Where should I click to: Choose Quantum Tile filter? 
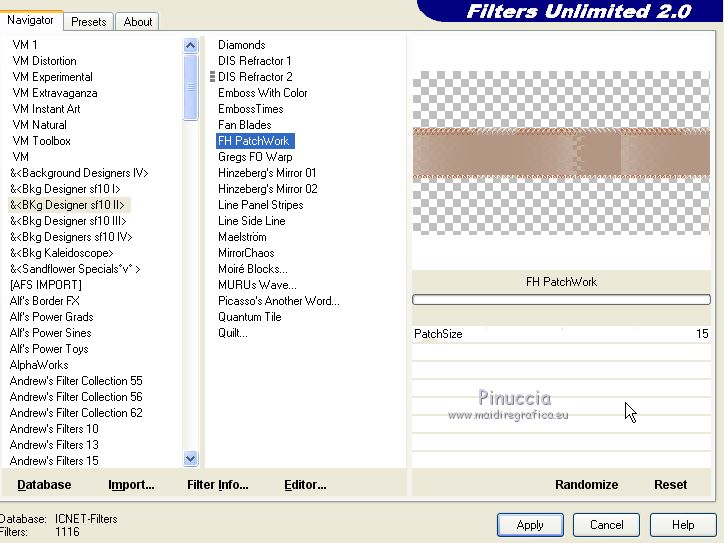(249, 317)
